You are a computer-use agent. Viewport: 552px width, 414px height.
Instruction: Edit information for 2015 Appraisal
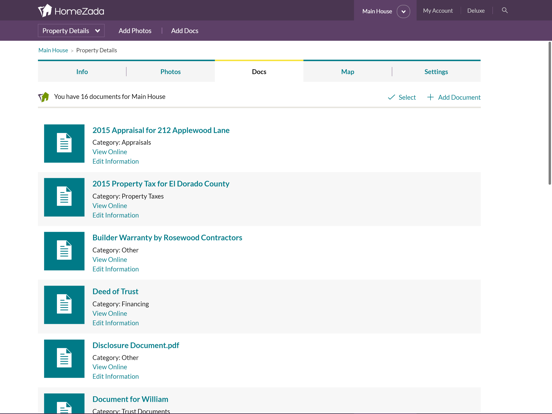[115, 161]
